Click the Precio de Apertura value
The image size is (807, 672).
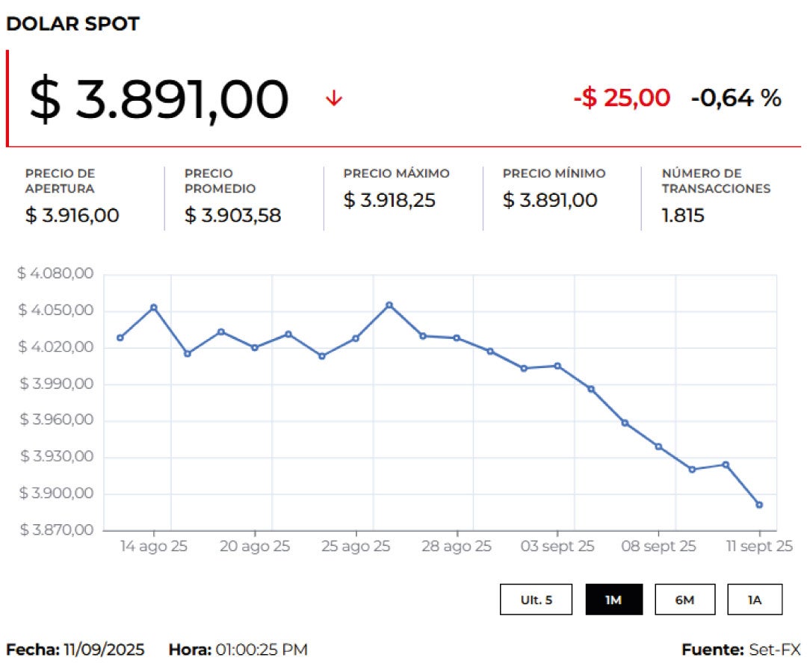pos(72,216)
